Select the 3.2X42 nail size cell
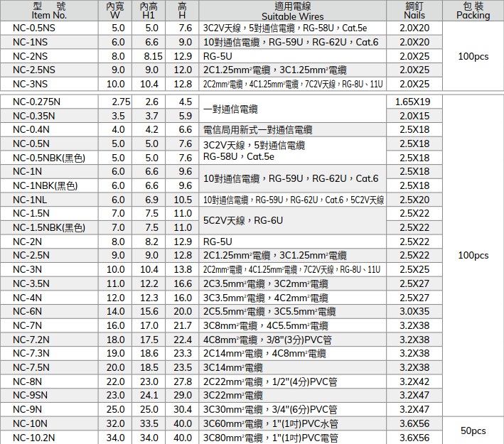Screen dimensions: 504x444 click(414, 381)
